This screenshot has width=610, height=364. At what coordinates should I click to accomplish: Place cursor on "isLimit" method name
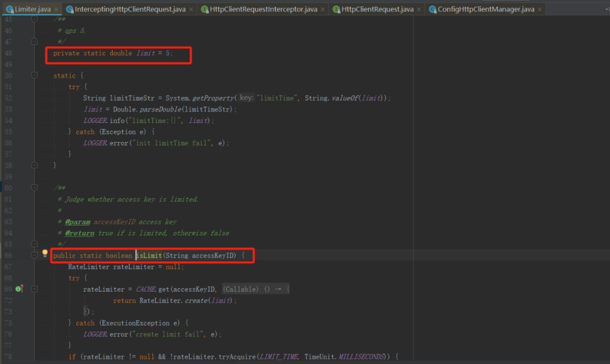click(x=149, y=256)
